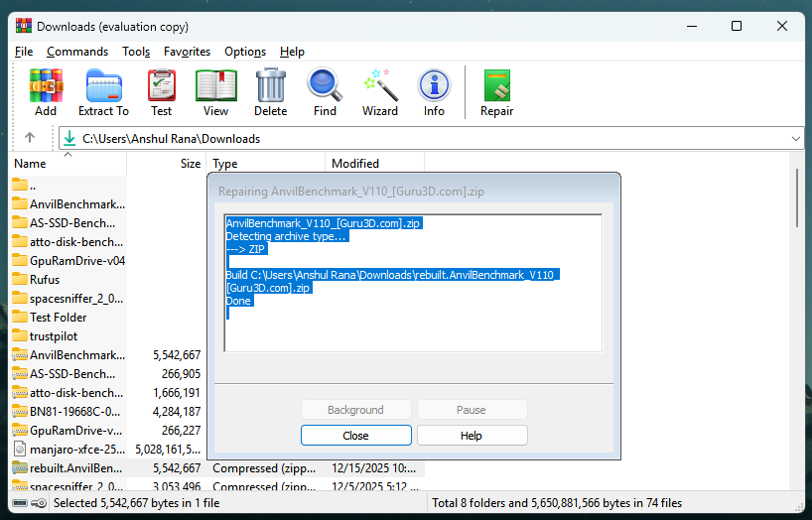Screen dimensions: 812x520
Task: Click 'Detecting archive type...' log line
Action: [286, 236]
